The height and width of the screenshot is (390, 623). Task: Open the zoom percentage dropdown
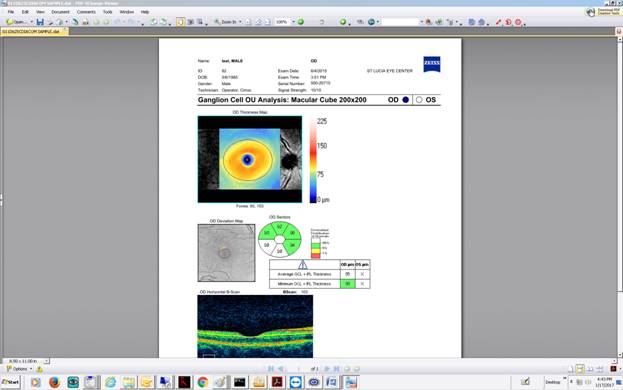click(x=294, y=22)
